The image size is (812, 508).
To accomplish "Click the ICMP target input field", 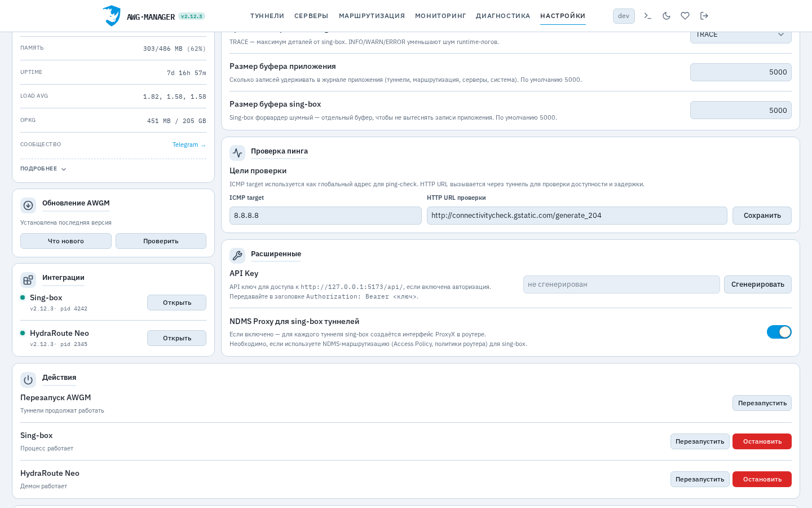I will tap(325, 216).
